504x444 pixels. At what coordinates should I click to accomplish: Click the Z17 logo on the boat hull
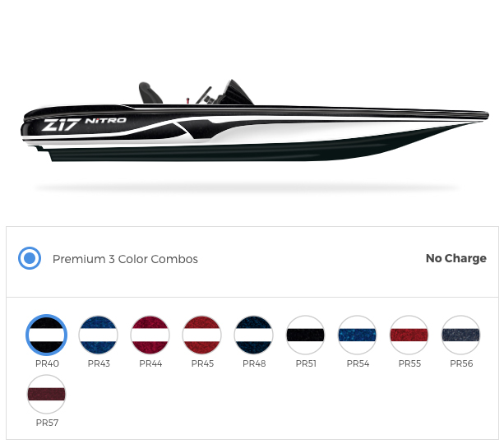[x=61, y=125]
